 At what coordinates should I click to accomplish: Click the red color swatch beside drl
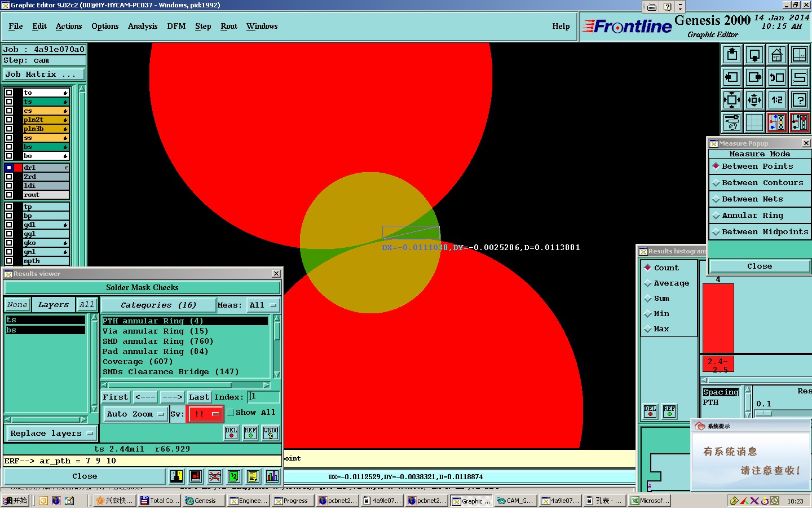tap(18, 168)
